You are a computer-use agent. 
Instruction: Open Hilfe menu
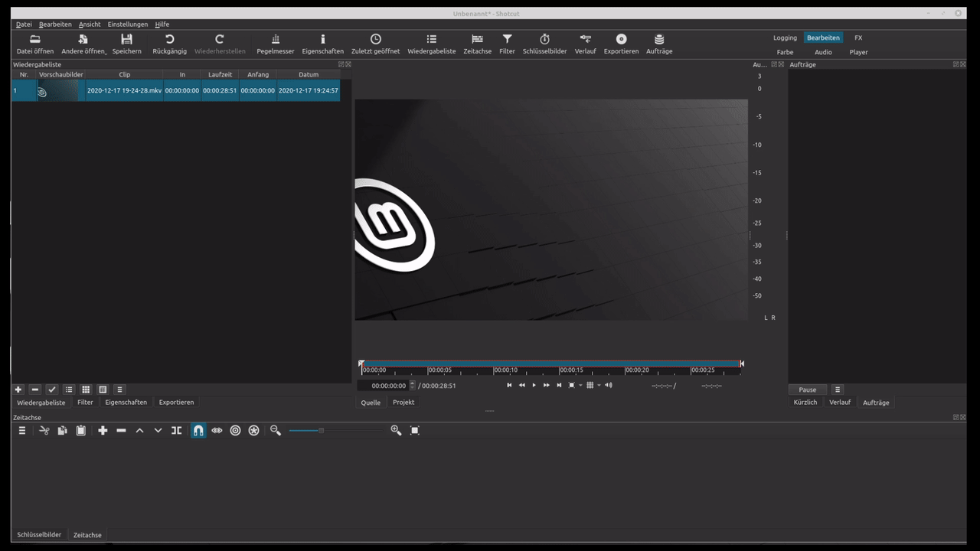click(x=162, y=24)
